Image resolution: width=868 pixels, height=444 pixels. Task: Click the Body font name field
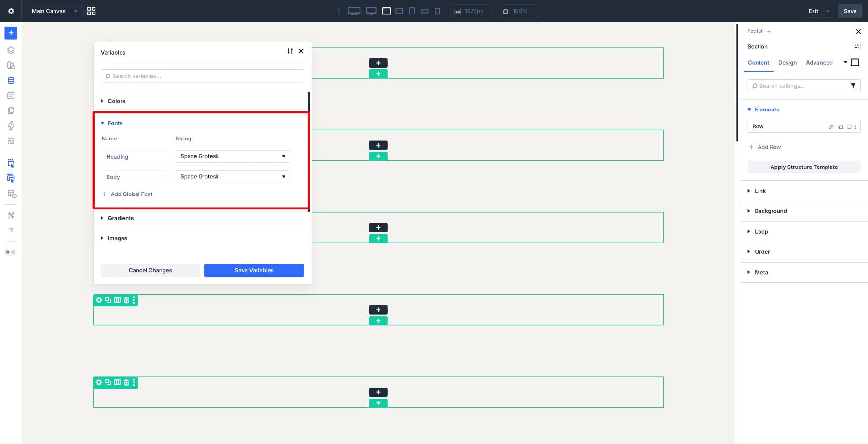tap(135, 177)
